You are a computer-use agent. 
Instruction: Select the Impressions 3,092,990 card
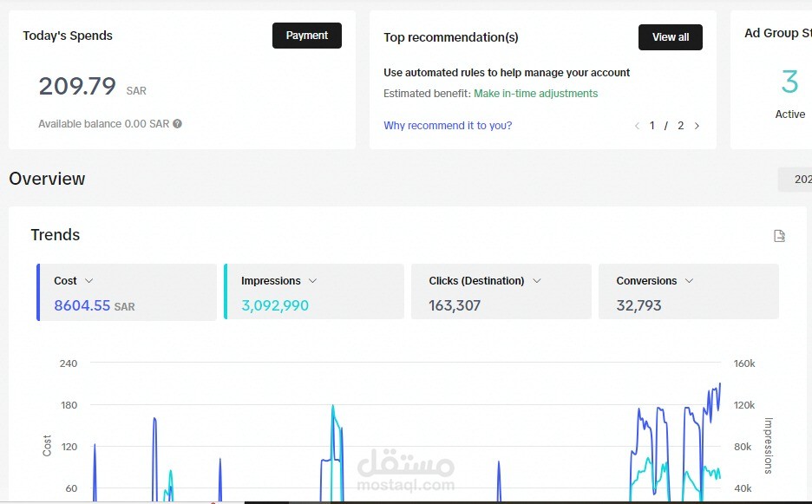coord(314,292)
